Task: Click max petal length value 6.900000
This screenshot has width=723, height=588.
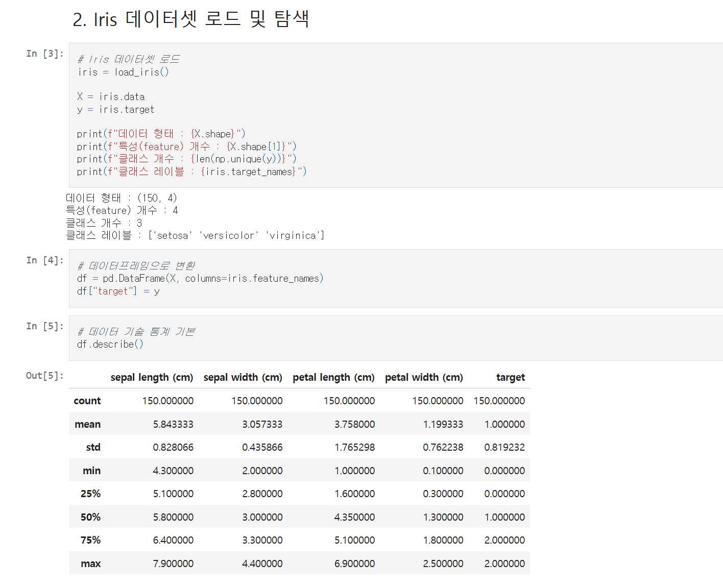Action: tap(355, 563)
